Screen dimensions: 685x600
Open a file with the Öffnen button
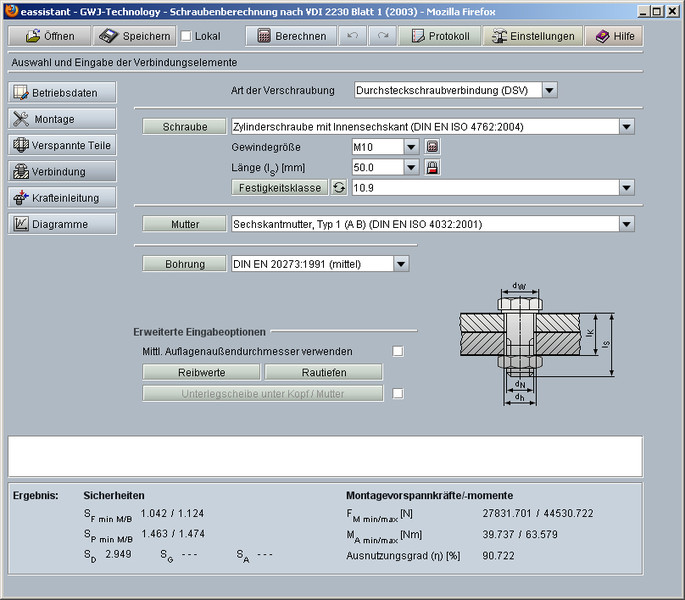(x=50, y=36)
